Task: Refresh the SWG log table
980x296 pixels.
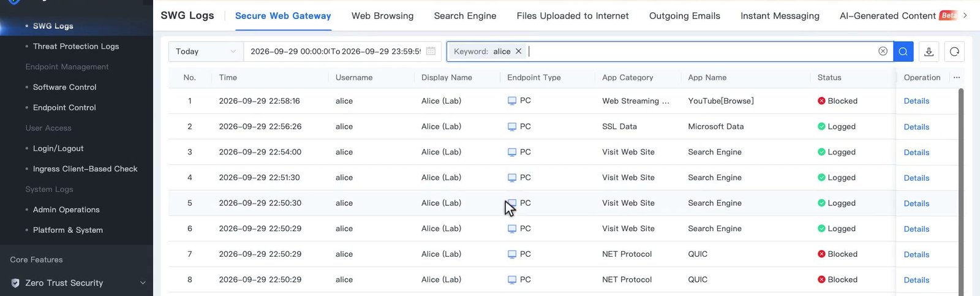Action: (954, 51)
